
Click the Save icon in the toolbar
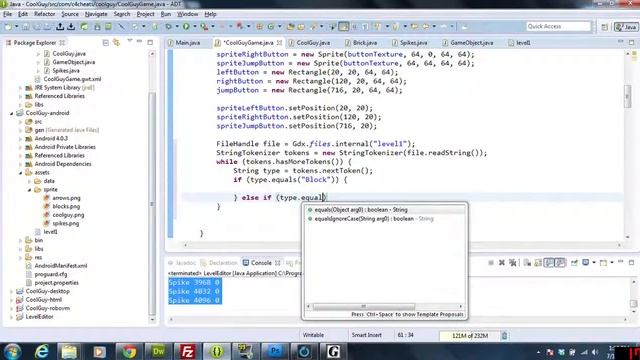click(x=25, y=27)
